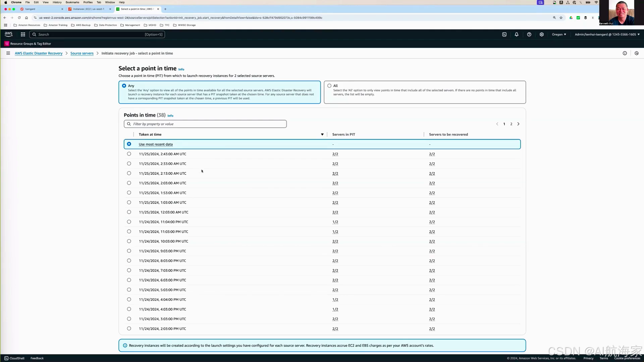
Task: Open the notifications bell
Action: (517, 34)
